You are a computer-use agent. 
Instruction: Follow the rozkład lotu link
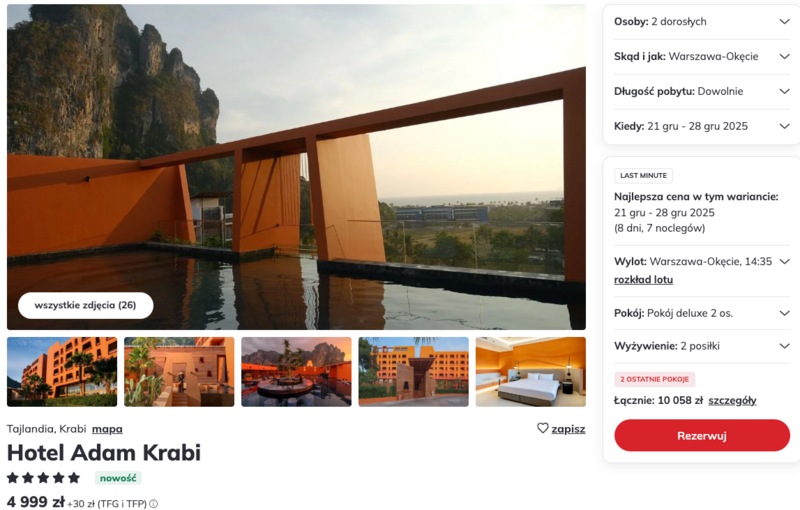click(643, 279)
